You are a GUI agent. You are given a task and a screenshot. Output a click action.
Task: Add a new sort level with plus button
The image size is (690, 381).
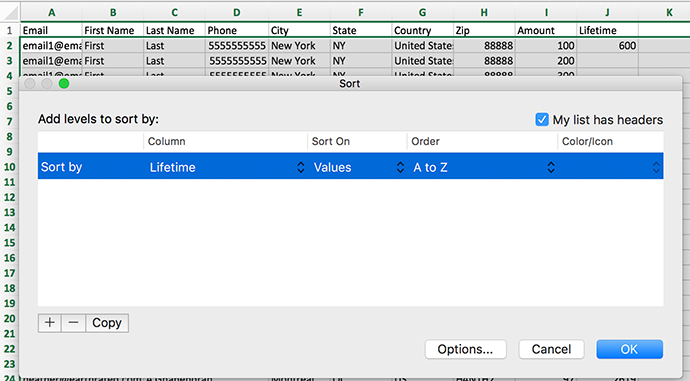[x=50, y=323]
